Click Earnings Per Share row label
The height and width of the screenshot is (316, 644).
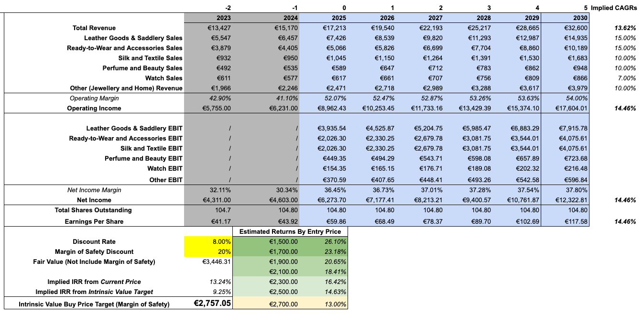point(94,221)
